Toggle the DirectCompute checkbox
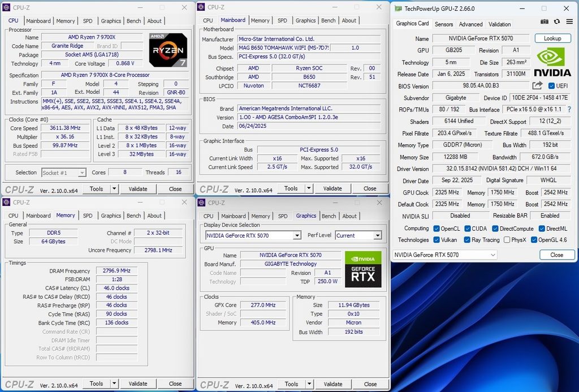 point(495,229)
